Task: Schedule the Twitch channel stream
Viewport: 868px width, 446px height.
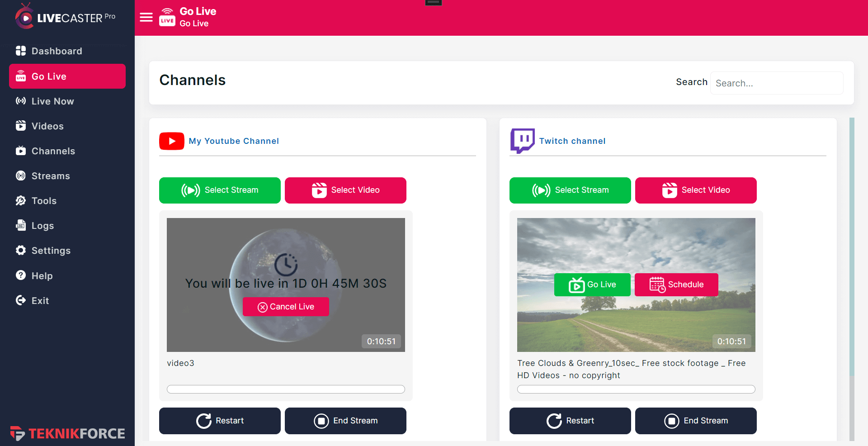Action: (676, 285)
